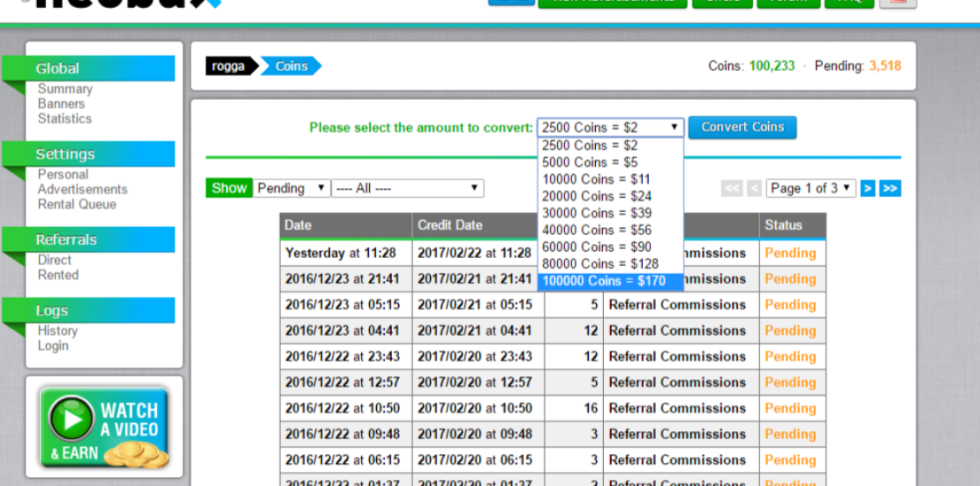
Task: Open Rental Queue in Settings
Action: (x=77, y=204)
